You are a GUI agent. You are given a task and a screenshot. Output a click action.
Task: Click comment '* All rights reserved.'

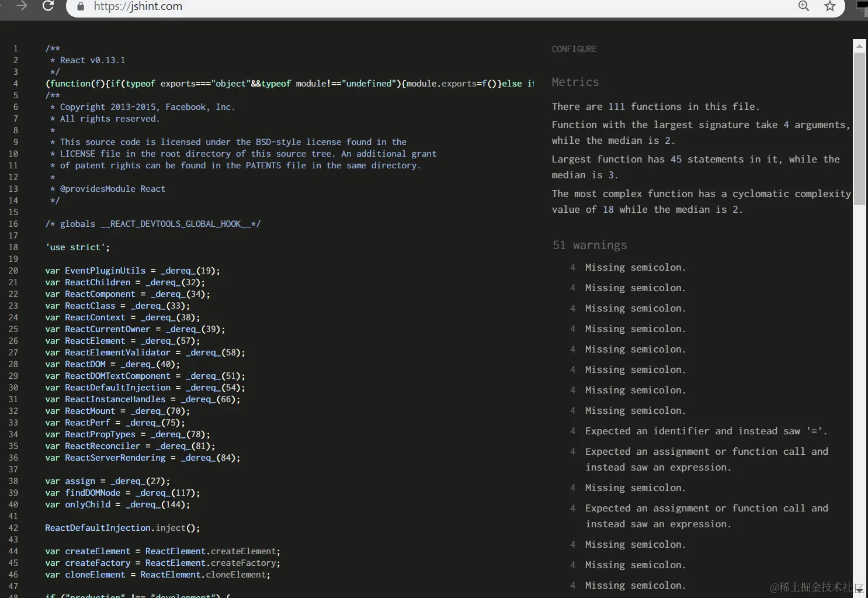point(105,119)
